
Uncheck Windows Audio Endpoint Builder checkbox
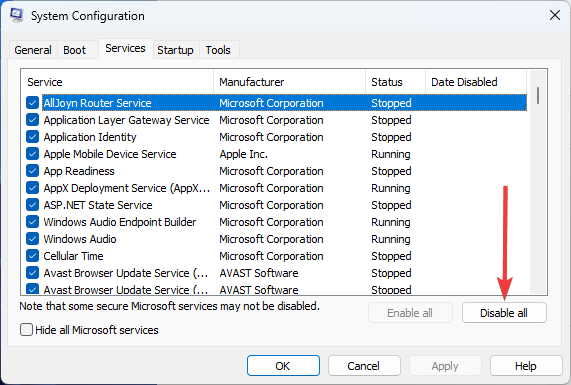click(32, 222)
